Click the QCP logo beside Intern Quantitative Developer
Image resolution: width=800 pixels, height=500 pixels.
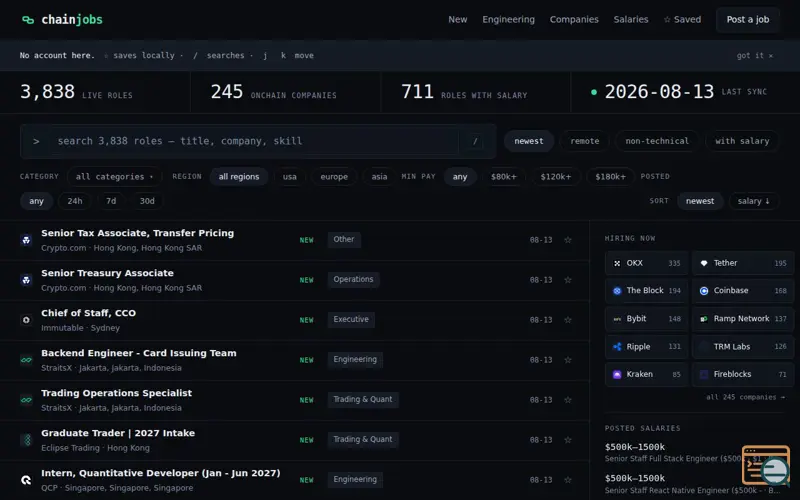pyautogui.click(x=26, y=480)
